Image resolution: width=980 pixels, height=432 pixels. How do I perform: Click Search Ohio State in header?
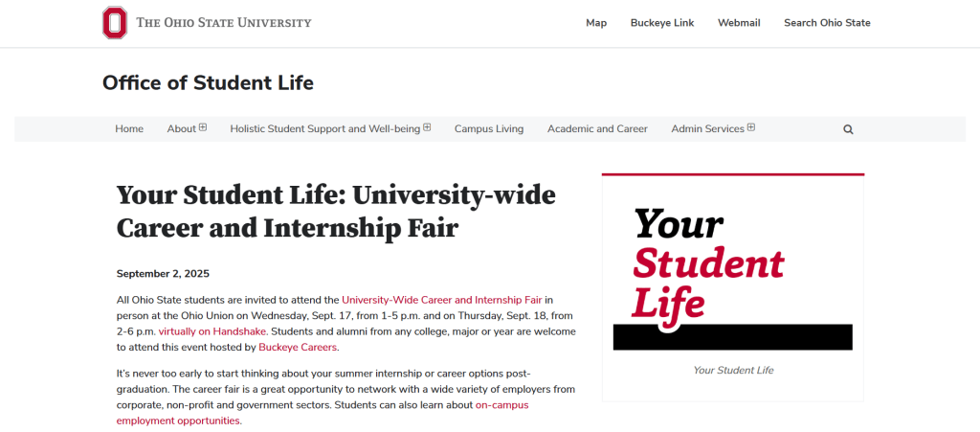827,23
